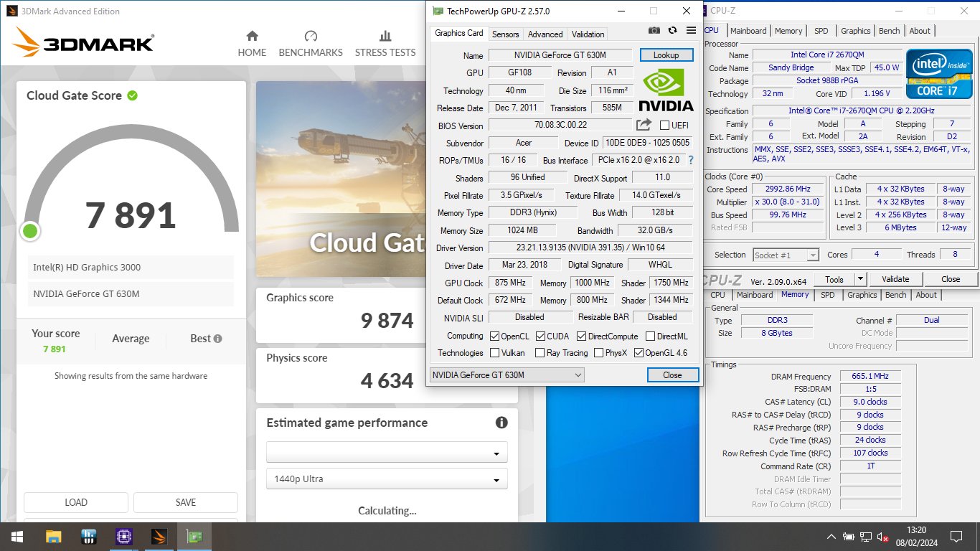Viewport: 980px width, 551px height.
Task: Toggle the DirectML checkbox
Action: point(650,336)
